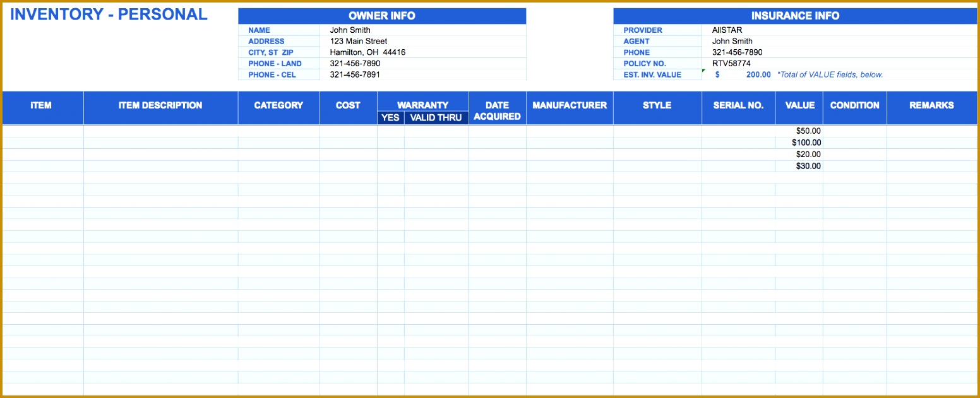Click the $30.00 value cell
This screenshot has width=980, height=398.
click(x=805, y=166)
